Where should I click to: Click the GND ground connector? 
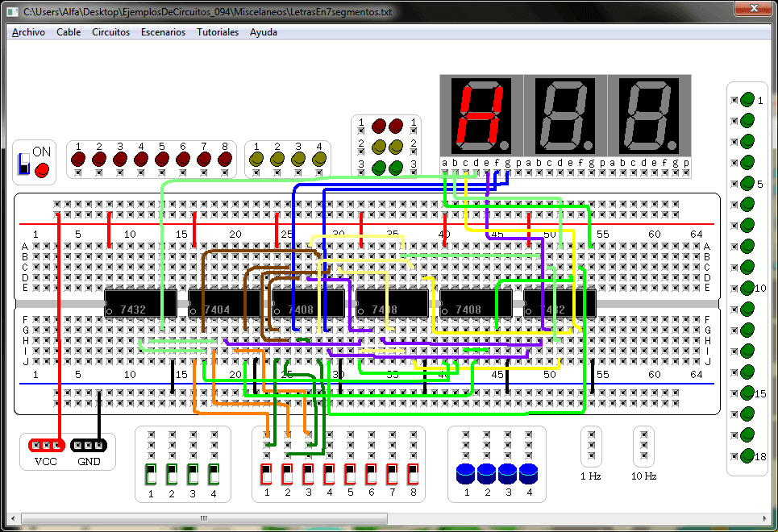coord(88,446)
